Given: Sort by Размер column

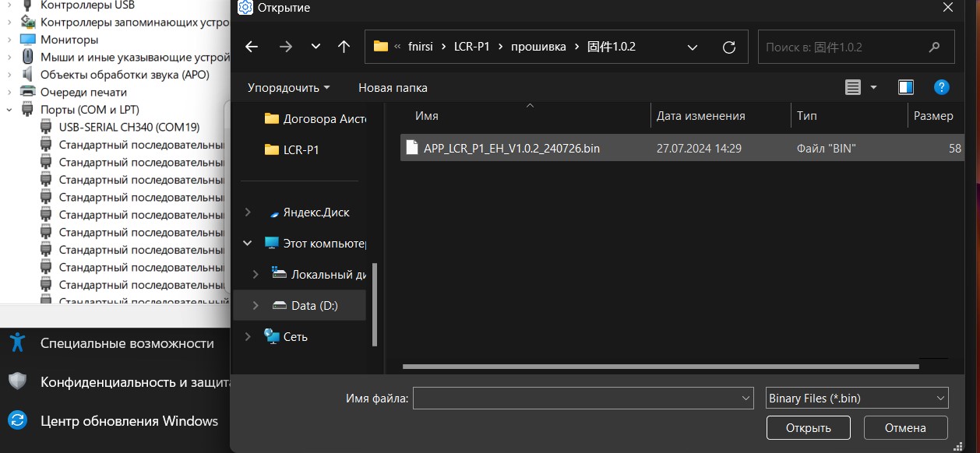Looking at the screenshot, I should [x=933, y=116].
